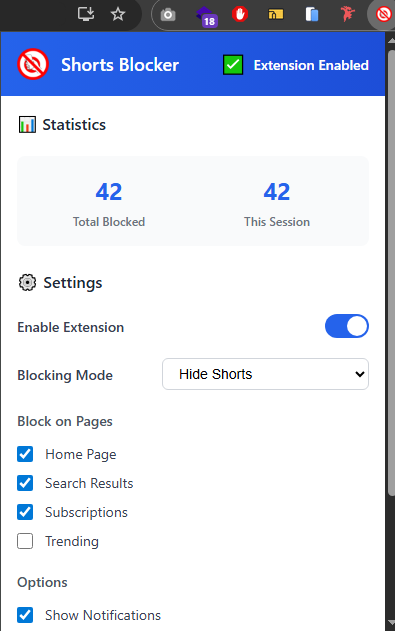Open the camera screenshot extension
This screenshot has width=395, height=631.
(x=168, y=15)
